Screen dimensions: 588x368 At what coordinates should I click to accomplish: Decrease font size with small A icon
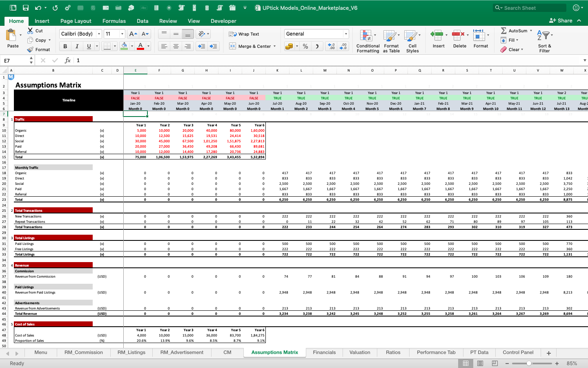145,34
